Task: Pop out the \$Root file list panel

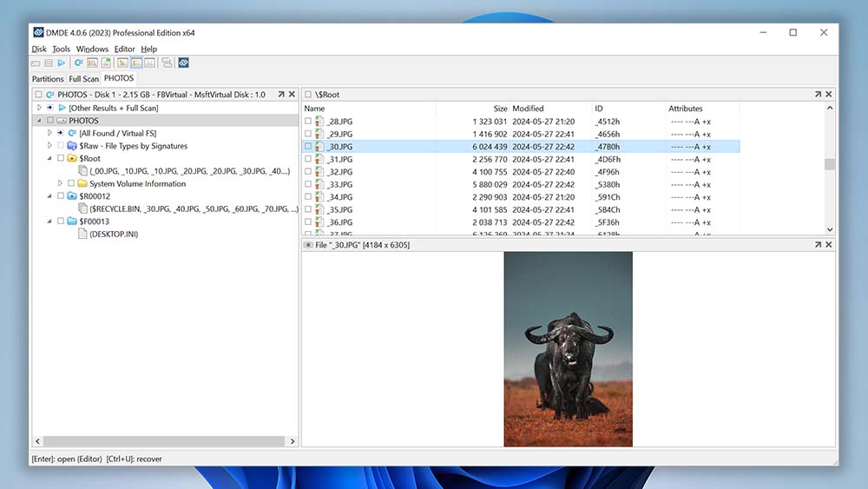Action: pos(819,95)
